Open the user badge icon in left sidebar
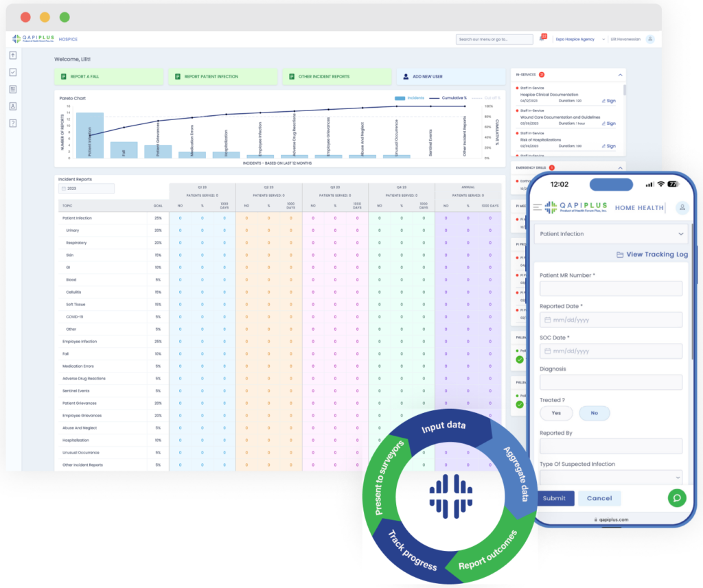 13,106
